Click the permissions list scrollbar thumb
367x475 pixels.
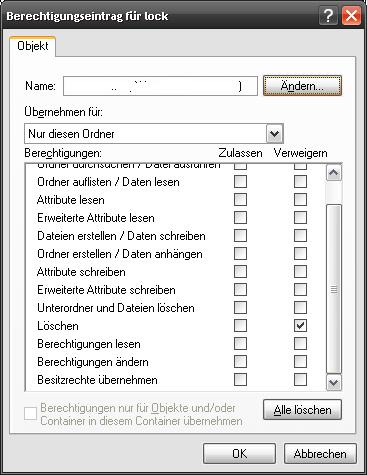click(334, 289)
